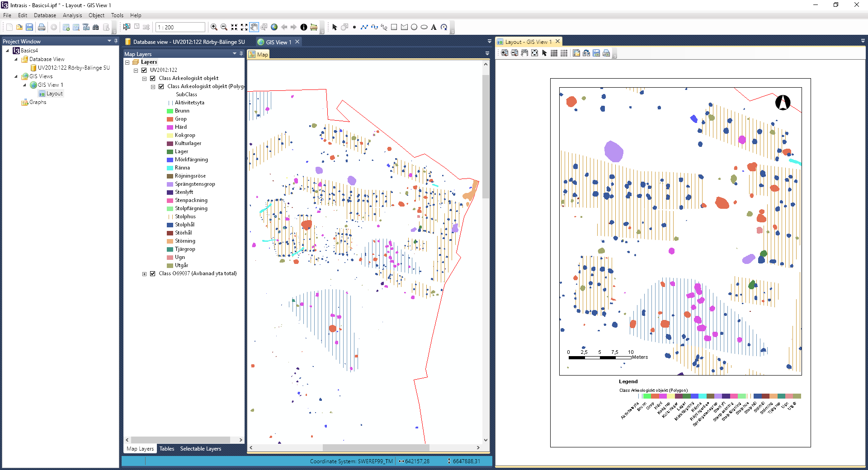Uncheck the UV2012:122 layer checkbox

pyautogui.click(x=144, y=70)
